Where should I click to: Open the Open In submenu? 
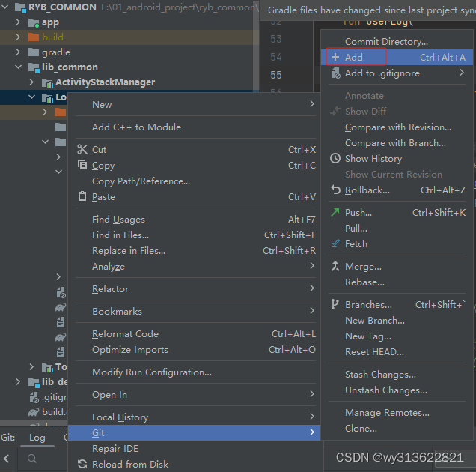195,394
